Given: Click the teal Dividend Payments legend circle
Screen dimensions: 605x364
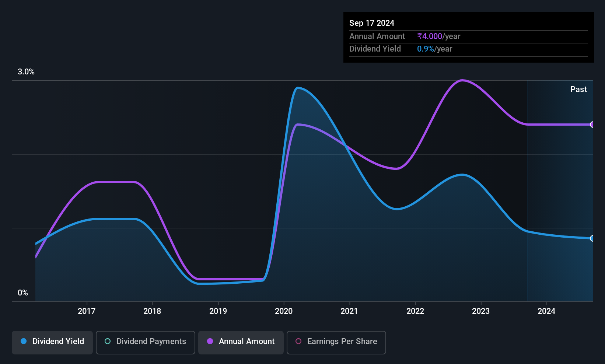Looking at the screenshot, I should point(108,342).
